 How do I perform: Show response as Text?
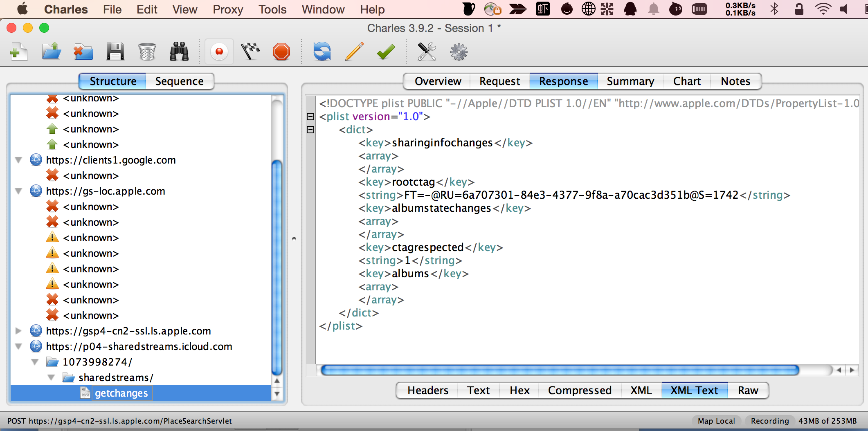click(479, 391)
